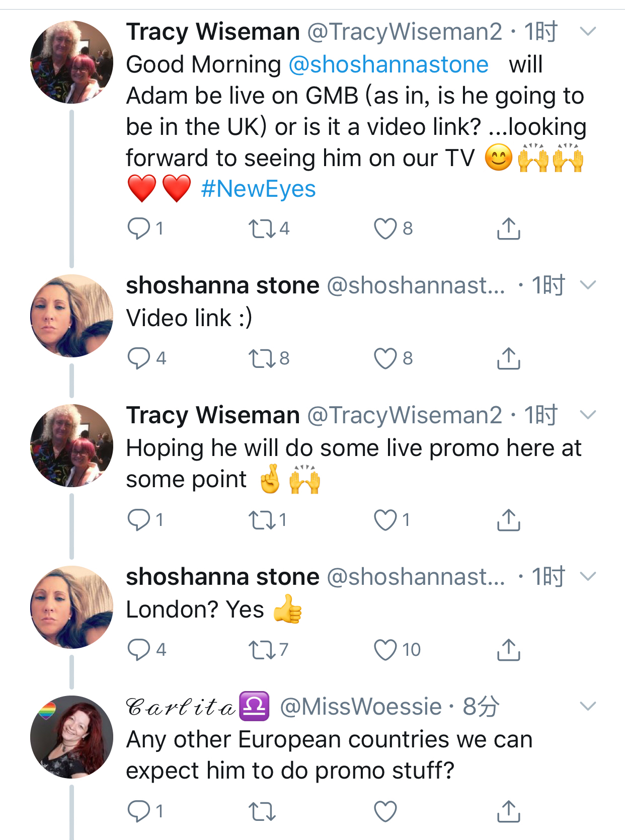
Task: Share the "London? Yes" tweet
Action: (508, 650)
